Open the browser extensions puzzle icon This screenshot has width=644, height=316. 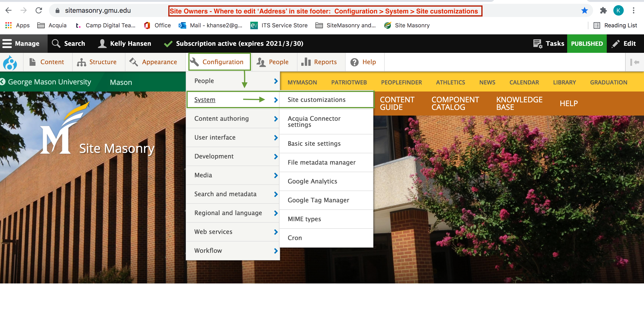603,11
